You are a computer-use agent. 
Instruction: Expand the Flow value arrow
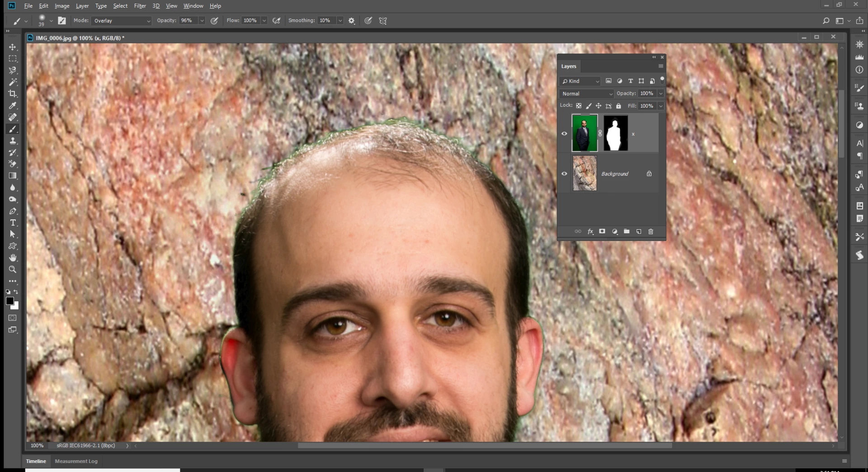pos(264,21)
